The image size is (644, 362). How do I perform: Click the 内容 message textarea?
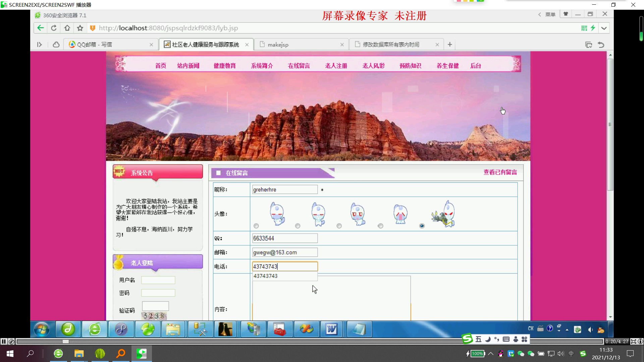[331, 298]
